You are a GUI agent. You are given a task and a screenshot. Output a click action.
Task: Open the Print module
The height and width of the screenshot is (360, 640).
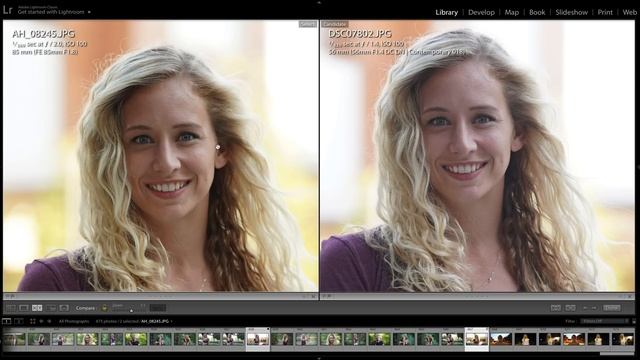point(605,12)
